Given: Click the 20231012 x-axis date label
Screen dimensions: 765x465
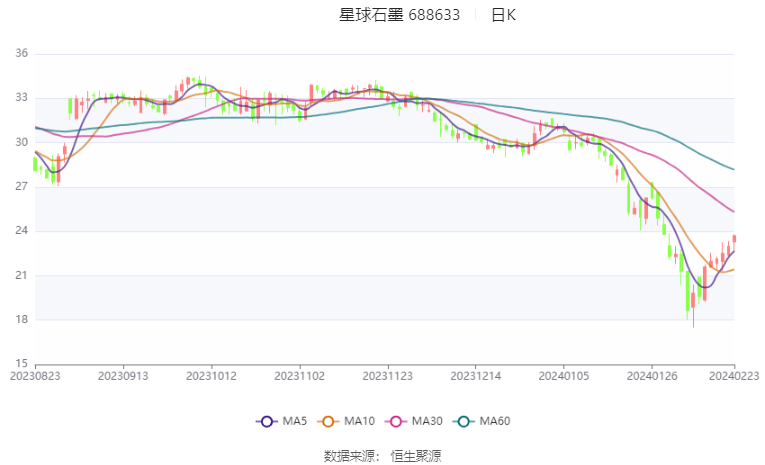Looking at the screenshot, I should (x=211, y=376).
